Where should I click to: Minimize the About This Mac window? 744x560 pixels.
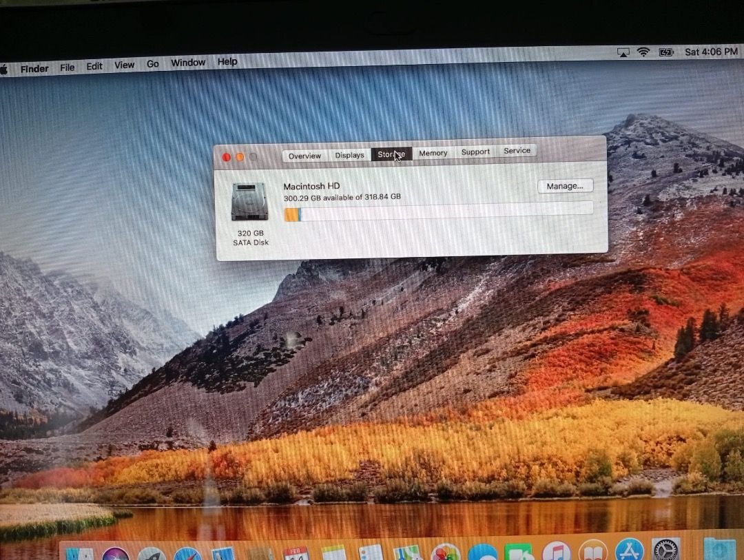pyautogui.click(x=240, y=156)
